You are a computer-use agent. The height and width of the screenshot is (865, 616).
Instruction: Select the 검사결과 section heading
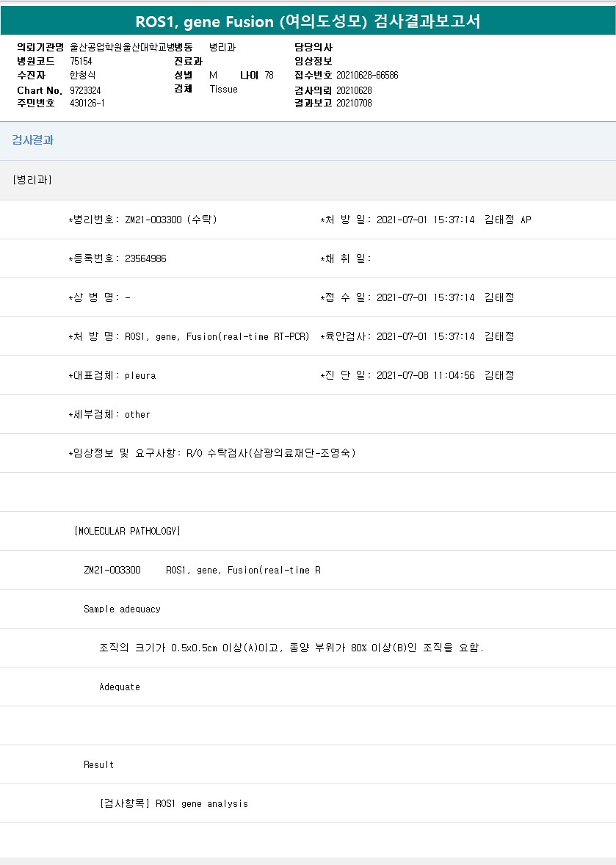(32, 140)
